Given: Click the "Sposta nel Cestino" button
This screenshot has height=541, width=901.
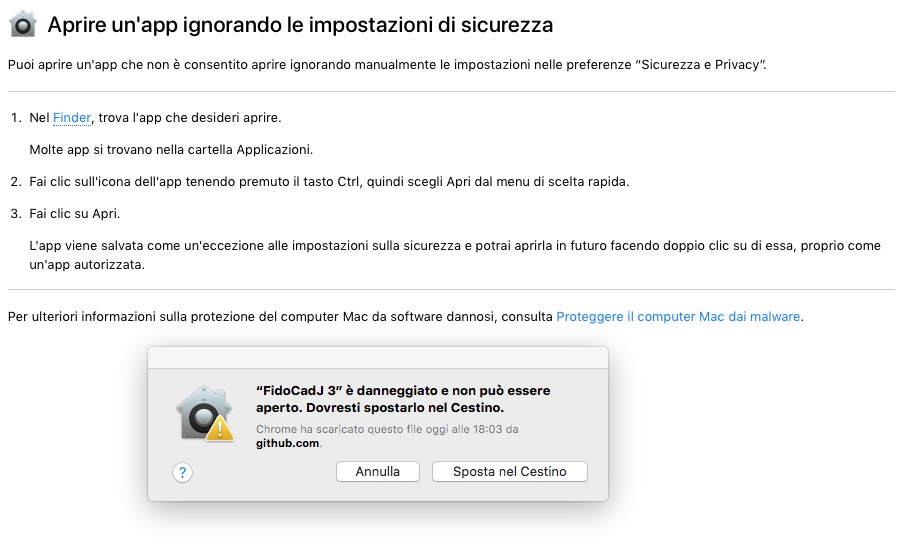Looking at the screenshot, I should (x=509, y=472).
